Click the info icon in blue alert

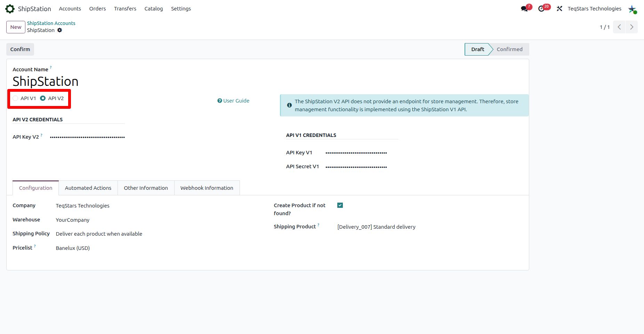[289, 105]
